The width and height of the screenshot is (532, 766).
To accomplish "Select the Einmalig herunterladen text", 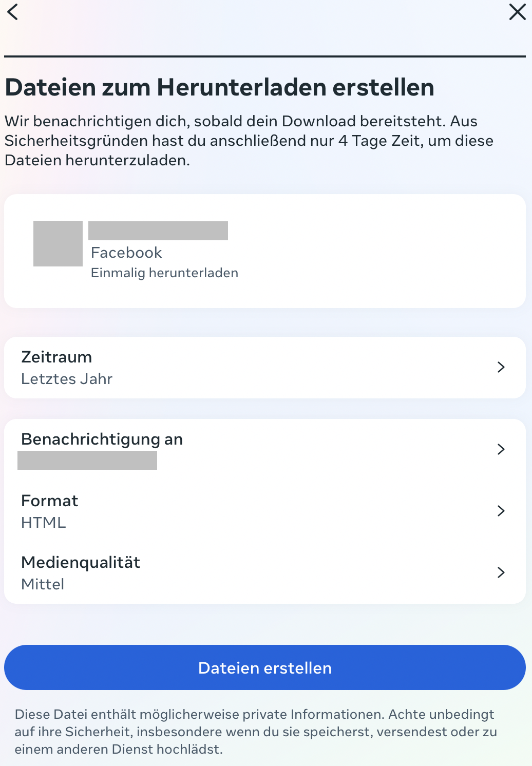I will (x=164, y=273).
